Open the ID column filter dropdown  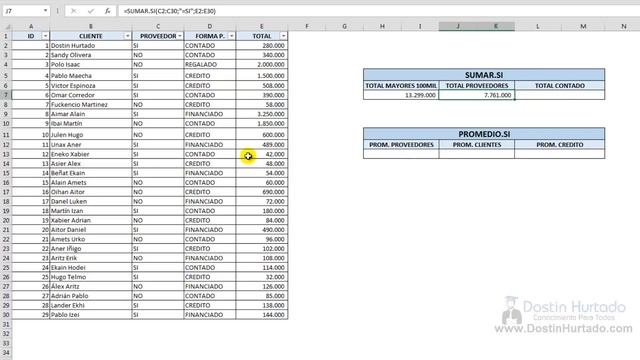[x=45, y=36]
